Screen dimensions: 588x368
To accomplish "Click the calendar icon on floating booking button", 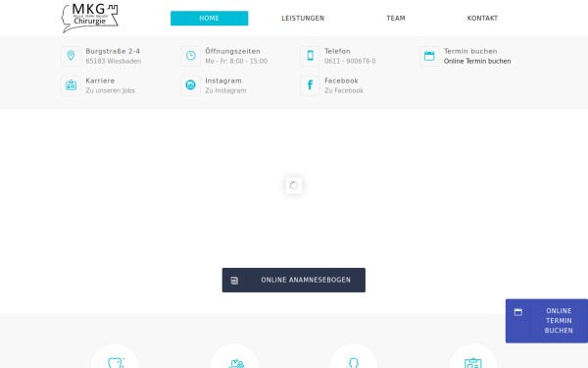I will coord(517,312).
